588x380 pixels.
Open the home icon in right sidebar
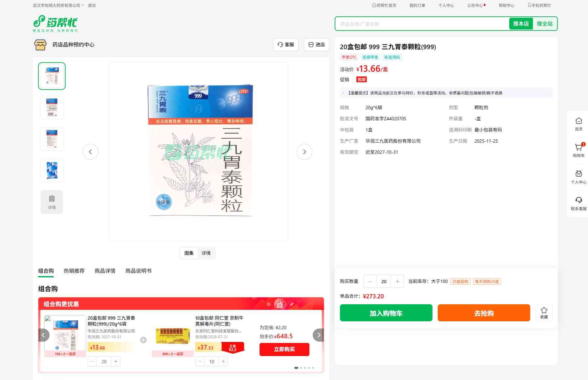pos(578,121)
